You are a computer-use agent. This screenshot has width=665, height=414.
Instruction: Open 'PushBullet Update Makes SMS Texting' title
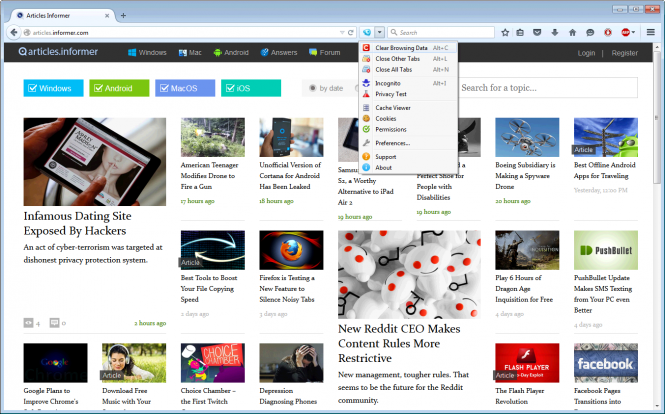tap(603, 294)
